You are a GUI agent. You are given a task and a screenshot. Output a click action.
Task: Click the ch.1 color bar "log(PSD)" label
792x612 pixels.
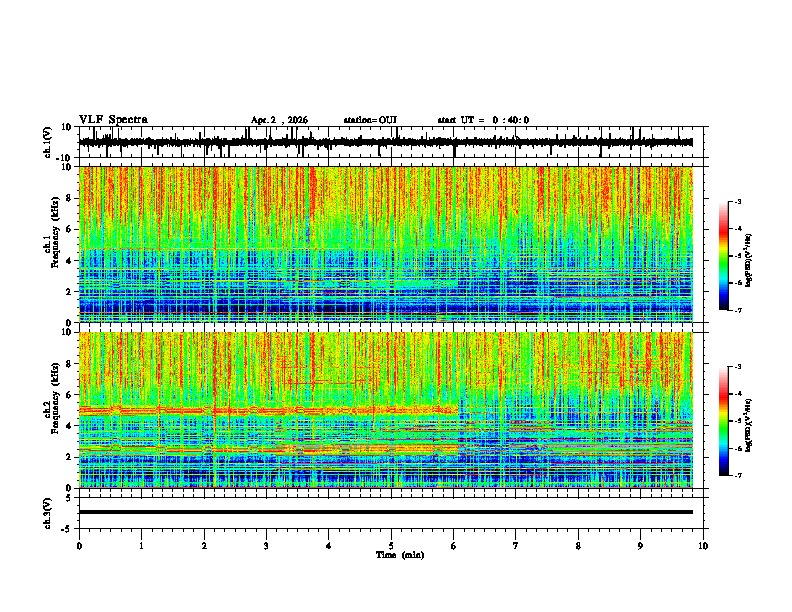point(749,261)
